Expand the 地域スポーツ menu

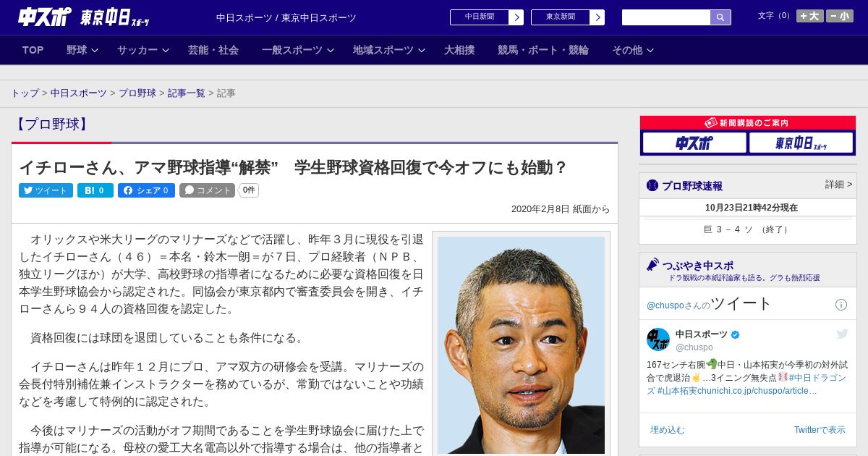[389, 50]
